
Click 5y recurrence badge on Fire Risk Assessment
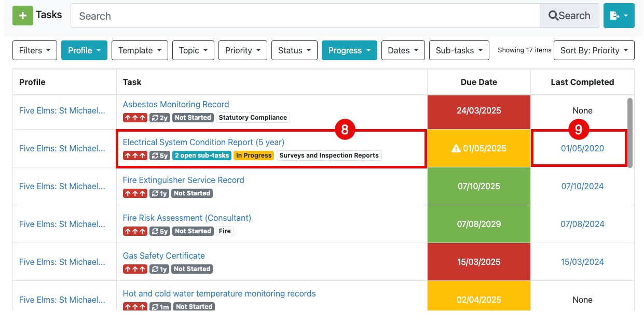click(160, 231)
